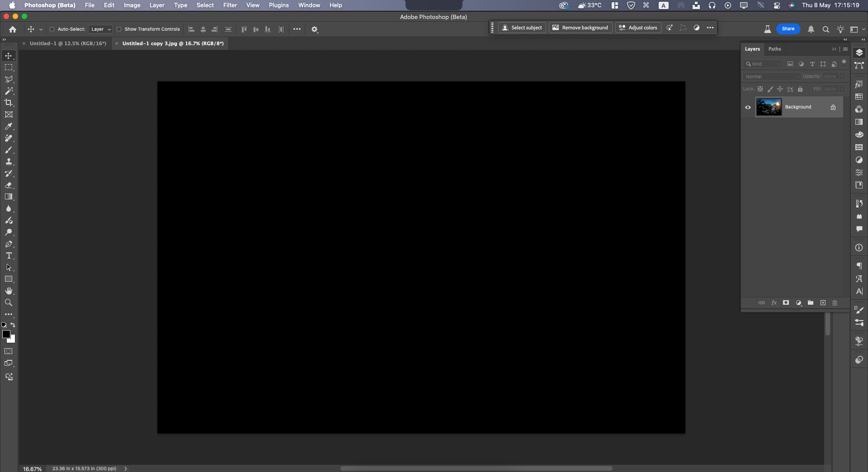
Task: Select the Brush tool
Action: (9, 150)
